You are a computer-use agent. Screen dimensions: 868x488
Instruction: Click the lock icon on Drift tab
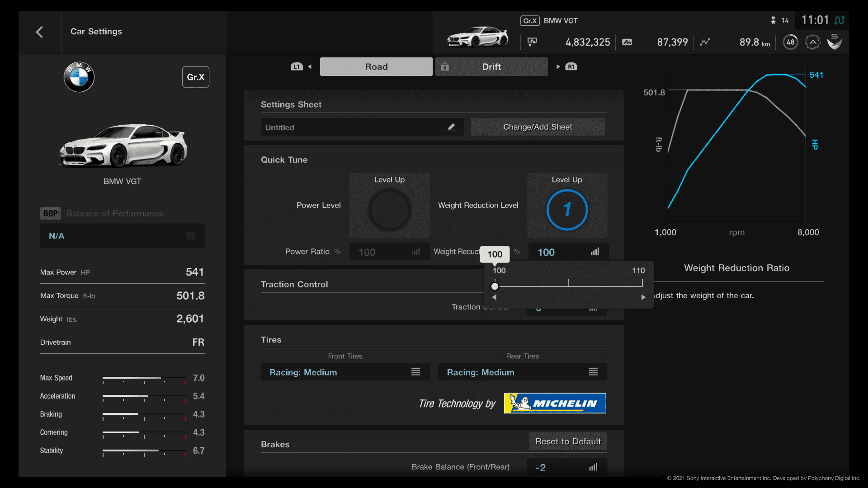click(445, 66)
